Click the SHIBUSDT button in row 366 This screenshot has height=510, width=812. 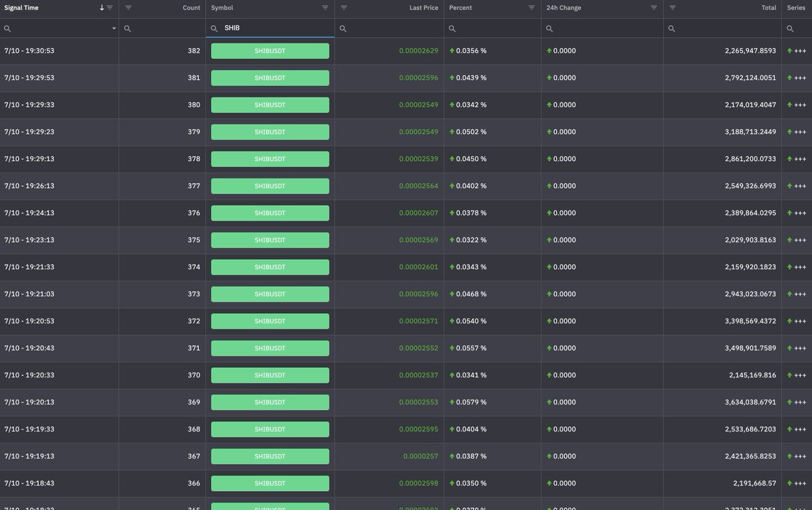click(x=270, y=484)
